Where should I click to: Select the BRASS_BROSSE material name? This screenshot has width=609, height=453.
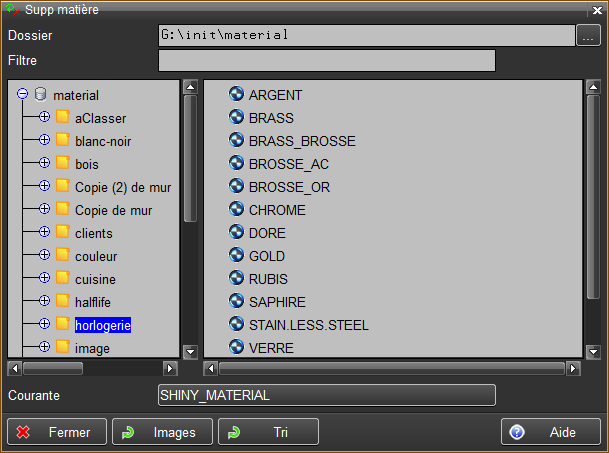click(302, 141)
